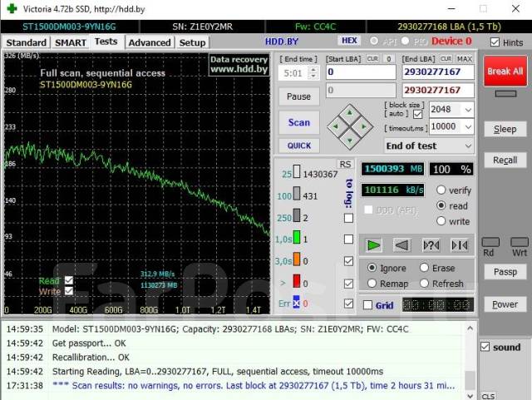Click the Start LBA input field

click(x=359, y=72)
